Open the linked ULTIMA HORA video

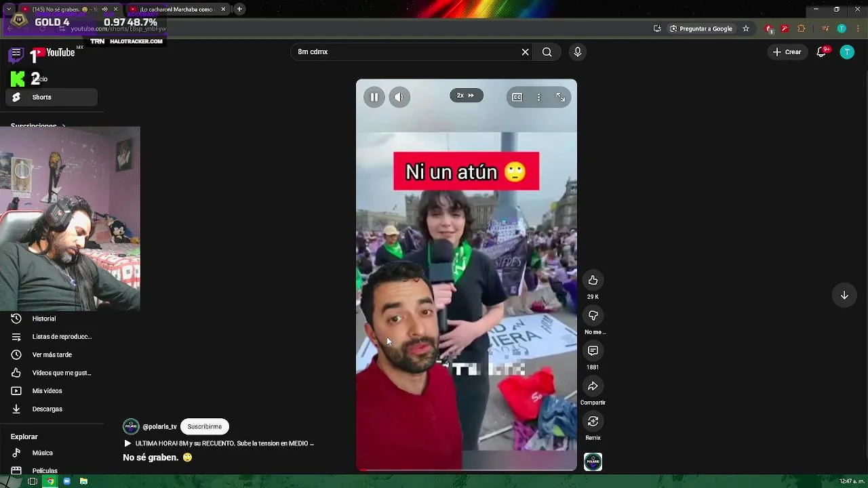218,443
